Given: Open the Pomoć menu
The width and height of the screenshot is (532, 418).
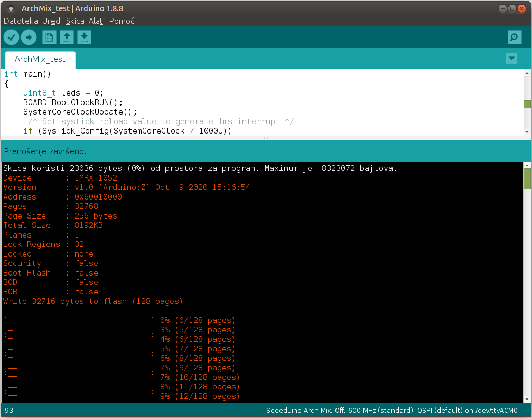Looking at the screenshot, I should click(x=122, y=21).
